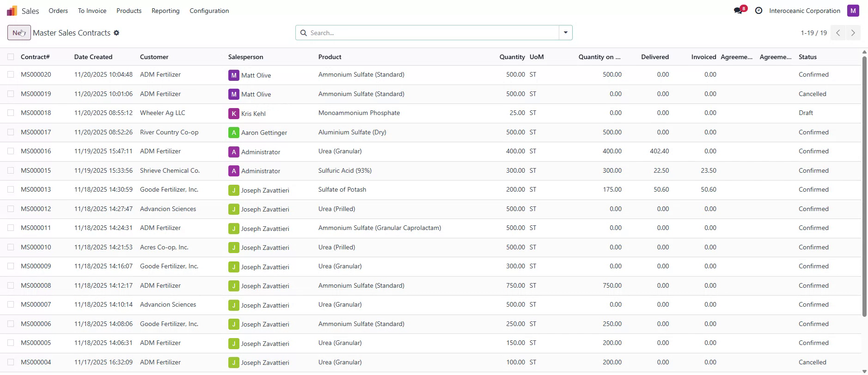Select checkbox for contract MS000013
This screenshot has height=375, width=868.
pyautogui.click(x=11, y=189)
